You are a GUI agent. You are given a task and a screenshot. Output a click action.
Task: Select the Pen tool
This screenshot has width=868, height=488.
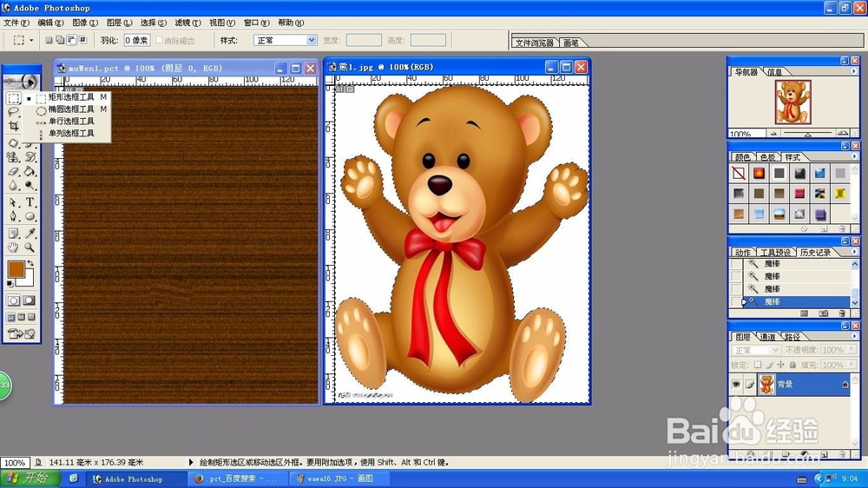pos(14,216)
